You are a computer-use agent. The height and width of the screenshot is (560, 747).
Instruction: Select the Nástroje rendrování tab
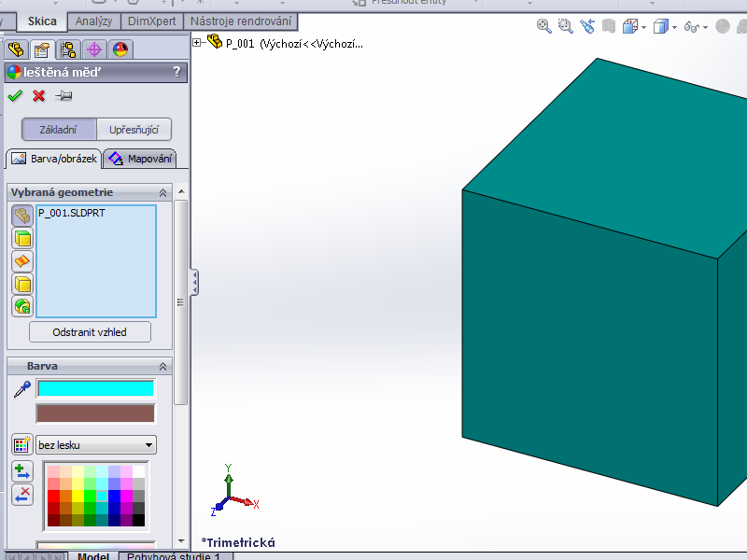241,21
